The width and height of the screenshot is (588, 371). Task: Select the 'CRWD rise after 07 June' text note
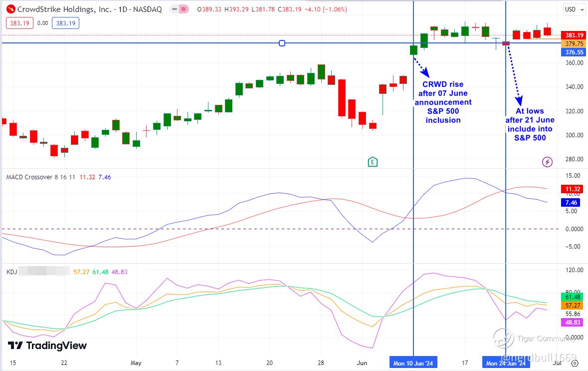point(443,102)
